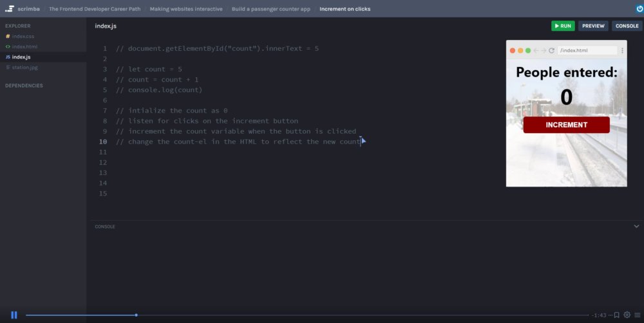Viewport: 644px width, 323px height.
Task: Click the PREVIEW button
Action: click(x=593, y=26)
